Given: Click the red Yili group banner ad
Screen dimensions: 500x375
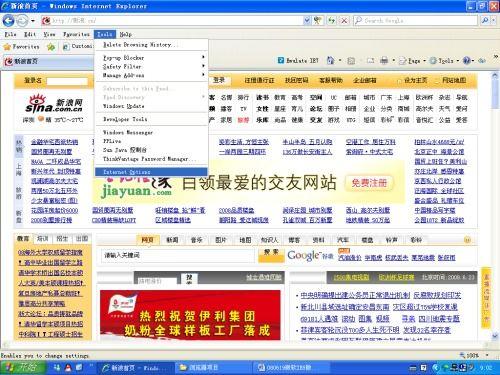Looking at the screenshot, I should (x=190, y=315).
